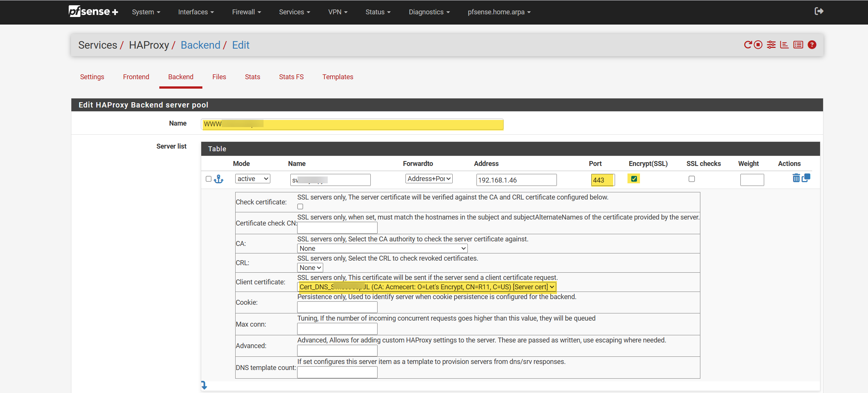Select the Backend tab
868x393 pixels.
pos(181,77)
